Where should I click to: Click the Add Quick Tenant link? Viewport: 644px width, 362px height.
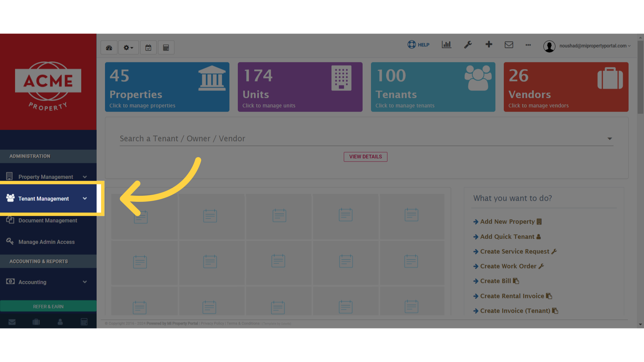coord(507,237)
